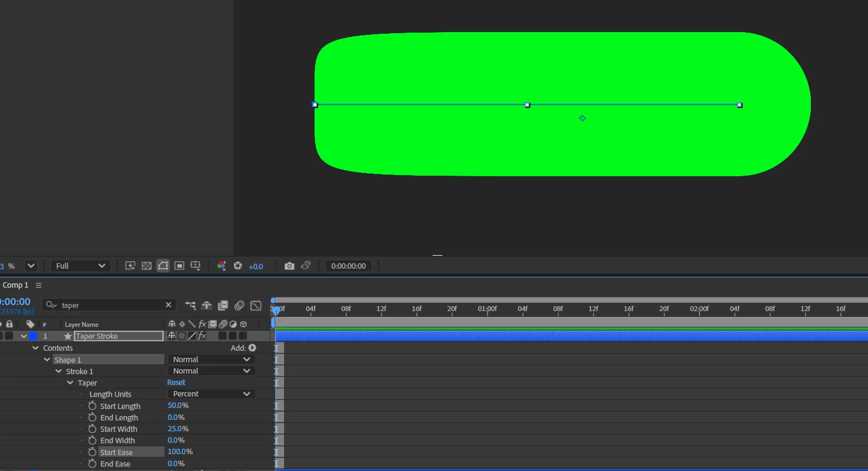Screen dimensions: 868x471
Task: Open the Graph Editor icon
Action: (x=256, y=306)
